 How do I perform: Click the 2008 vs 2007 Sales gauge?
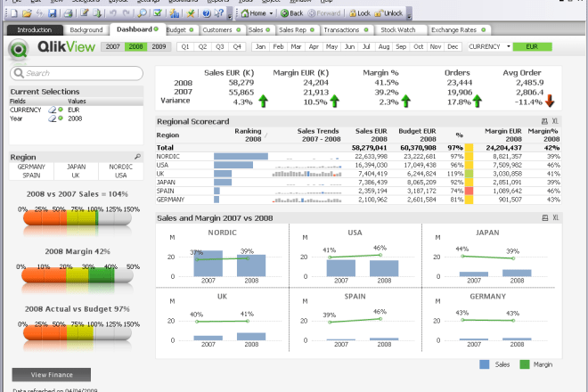78,218
